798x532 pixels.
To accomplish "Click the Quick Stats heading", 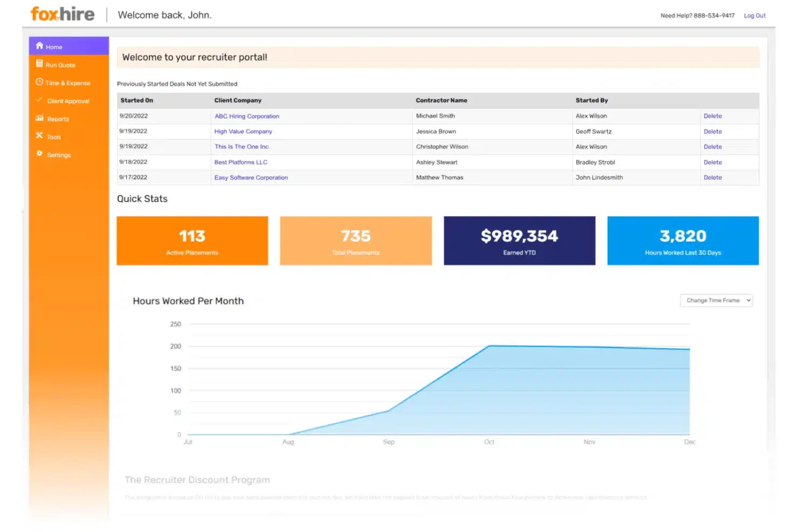I will (142, 199).
